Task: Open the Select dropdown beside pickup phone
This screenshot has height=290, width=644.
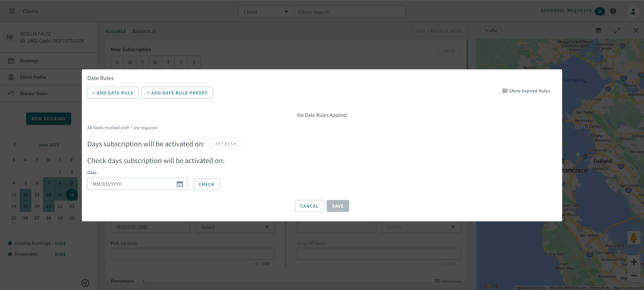Action: point(235,227)
